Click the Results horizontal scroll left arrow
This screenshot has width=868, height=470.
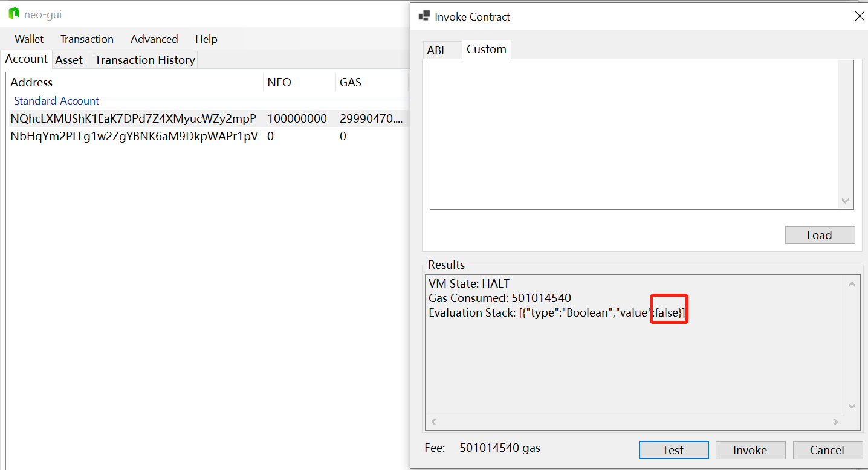[x=433, y=422]
